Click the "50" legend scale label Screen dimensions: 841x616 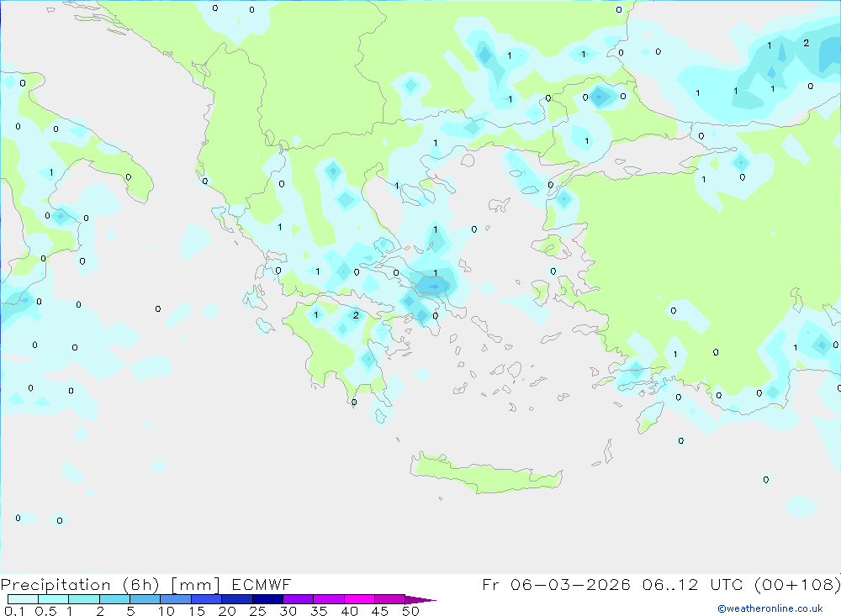[410, 611]
